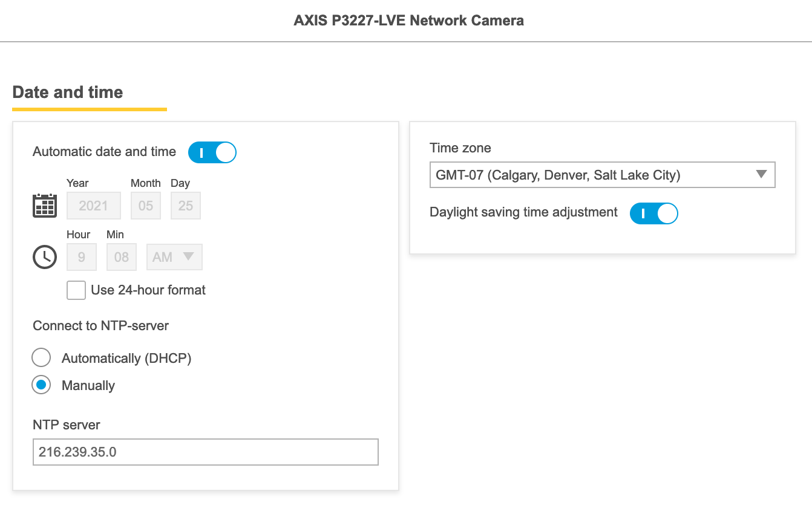Click the Month field showing 05
The width and height of the screenshot is (812, 514).
point(146,206)
